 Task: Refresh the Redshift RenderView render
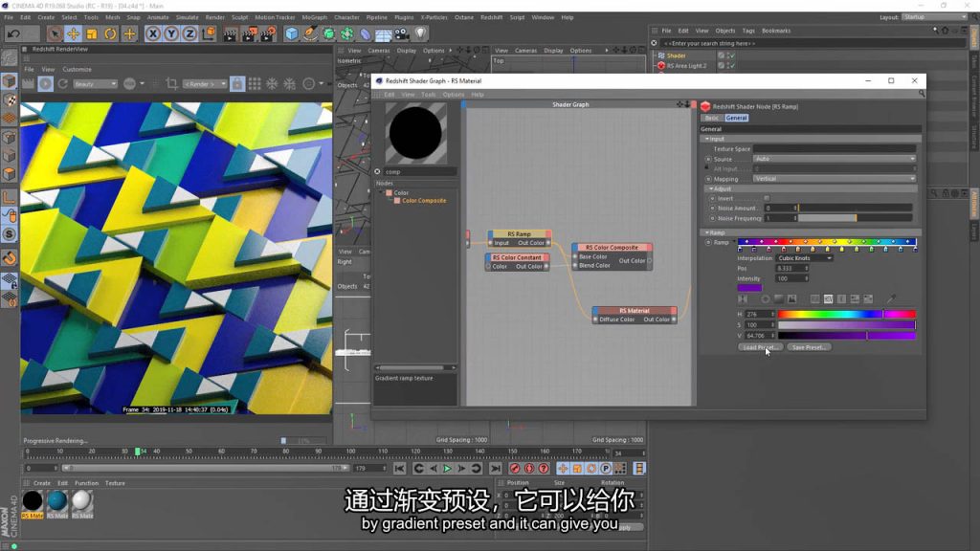pos(62,84)
